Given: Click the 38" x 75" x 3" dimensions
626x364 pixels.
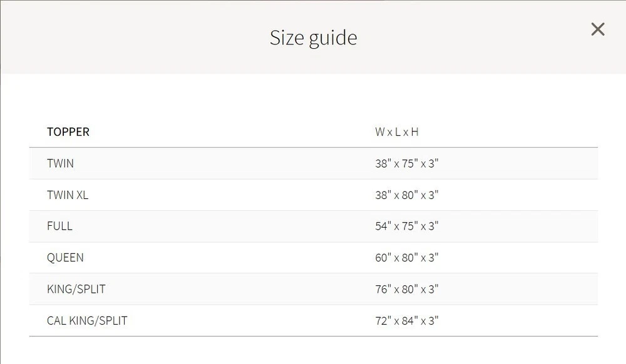Looking at the screenshot, I should click(x=407, y=164).
